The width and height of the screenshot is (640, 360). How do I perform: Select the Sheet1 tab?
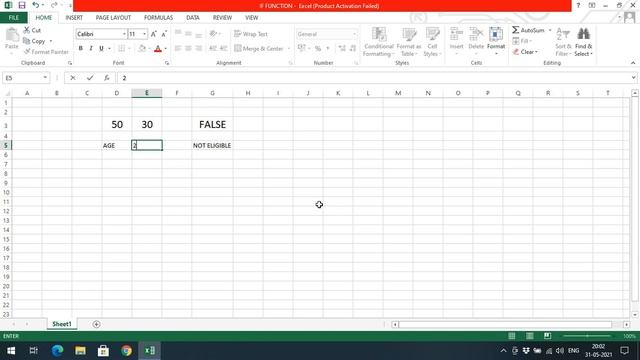(62, 324)
